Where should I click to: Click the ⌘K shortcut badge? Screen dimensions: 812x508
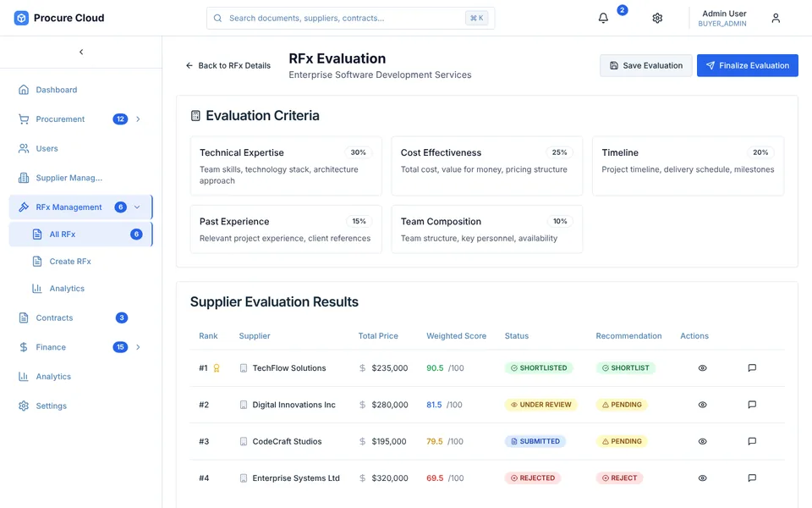(476, 18)
